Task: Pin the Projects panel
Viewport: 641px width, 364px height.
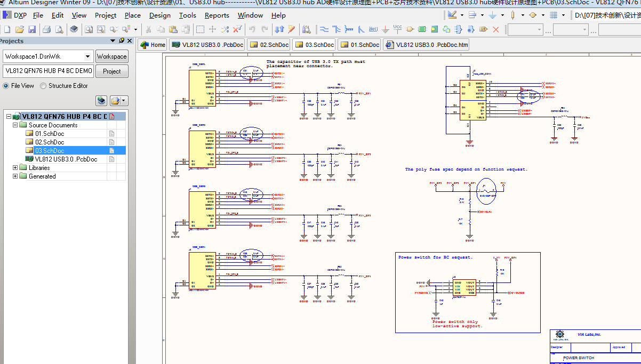Action: tap(122, 41)
